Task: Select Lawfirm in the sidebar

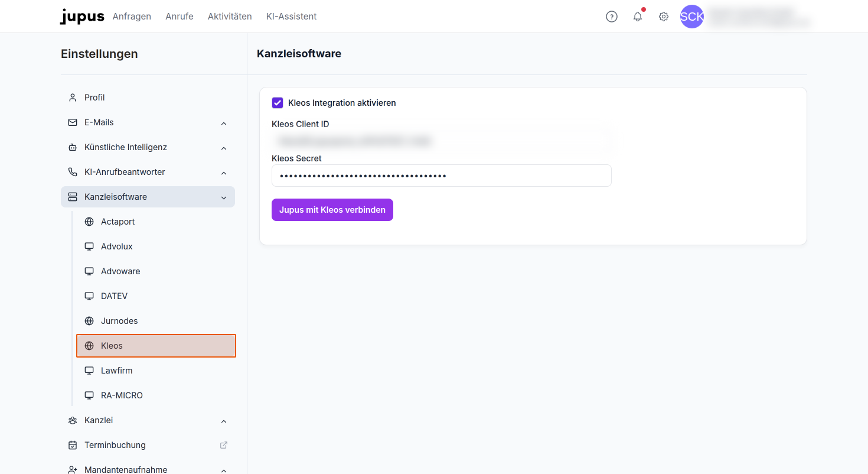Action: 156,371
